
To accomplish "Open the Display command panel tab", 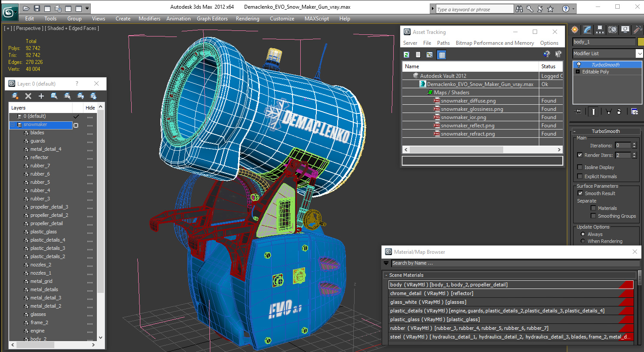I will (625, 30).
